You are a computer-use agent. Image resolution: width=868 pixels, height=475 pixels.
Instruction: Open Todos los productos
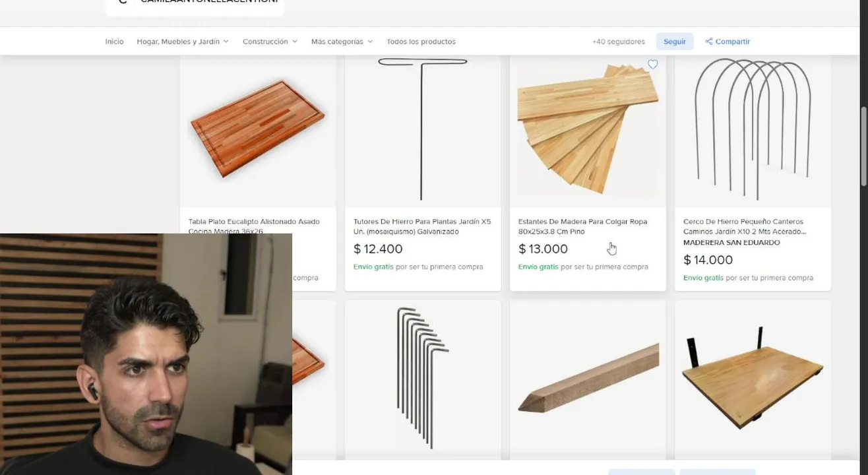[421, 42]
